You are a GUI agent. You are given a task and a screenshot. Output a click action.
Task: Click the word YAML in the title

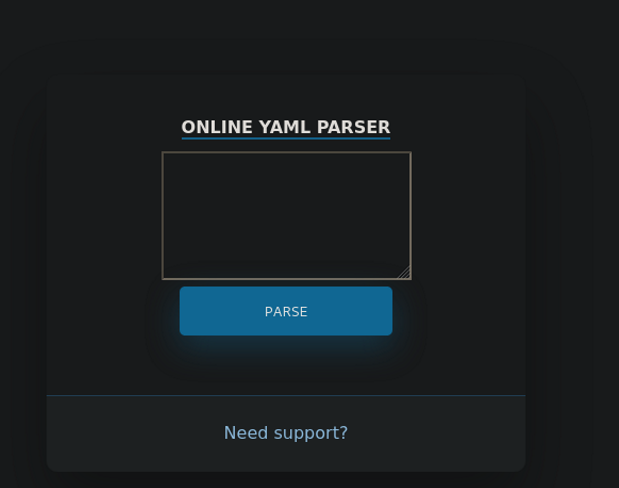[284, 127]
